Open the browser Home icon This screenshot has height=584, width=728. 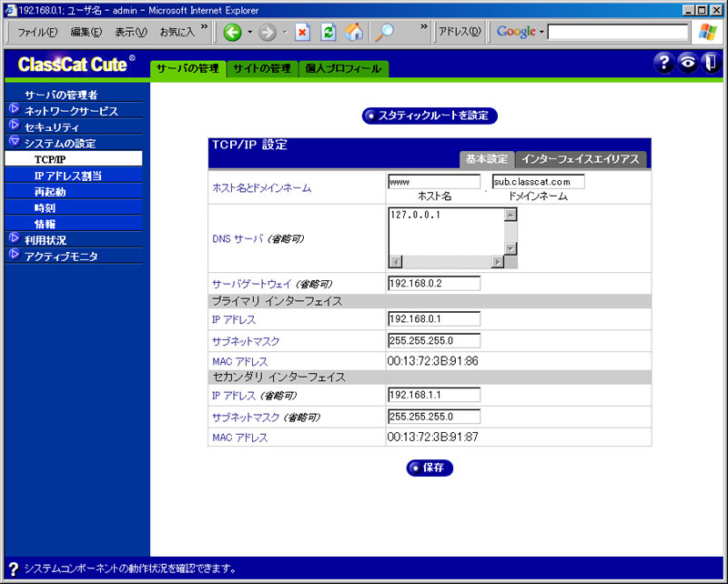[x=354, y=32]
